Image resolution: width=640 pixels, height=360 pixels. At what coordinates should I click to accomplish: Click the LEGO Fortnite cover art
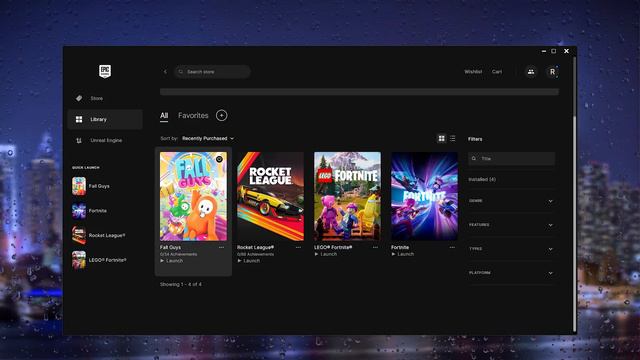coord(347,196)
